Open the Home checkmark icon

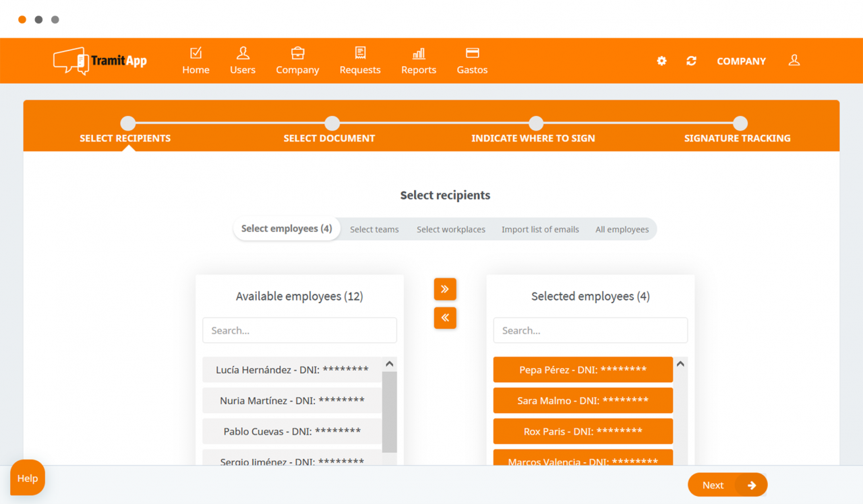tap(196, 53)
